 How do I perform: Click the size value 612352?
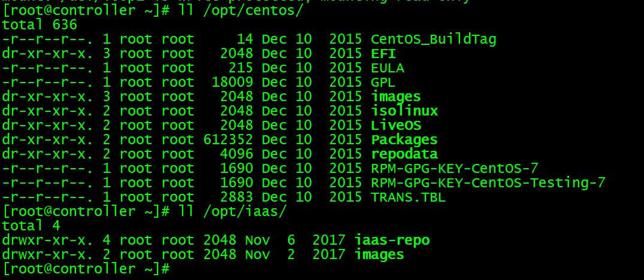pyautogui.click(x=228, y=140)
